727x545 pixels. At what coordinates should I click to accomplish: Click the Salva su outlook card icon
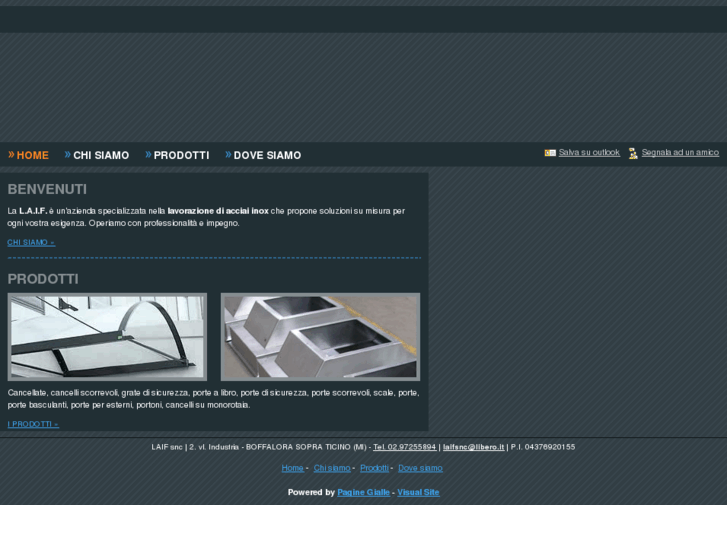pyautogui.click(x=550, y=153)
